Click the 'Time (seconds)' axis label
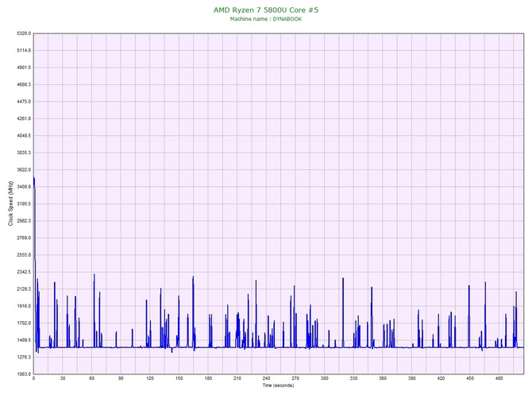The width and height of the screenshot is (532, 399). tap(278, 385)
